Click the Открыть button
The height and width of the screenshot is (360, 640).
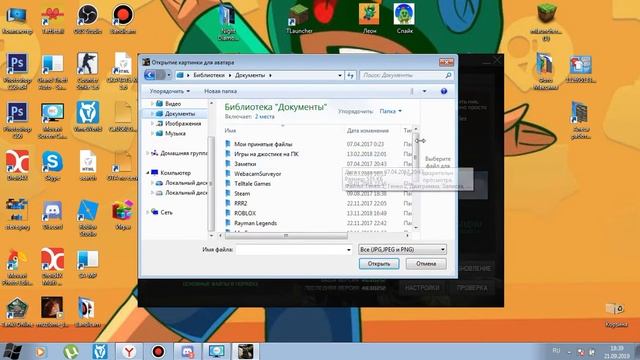click(379, 264)
